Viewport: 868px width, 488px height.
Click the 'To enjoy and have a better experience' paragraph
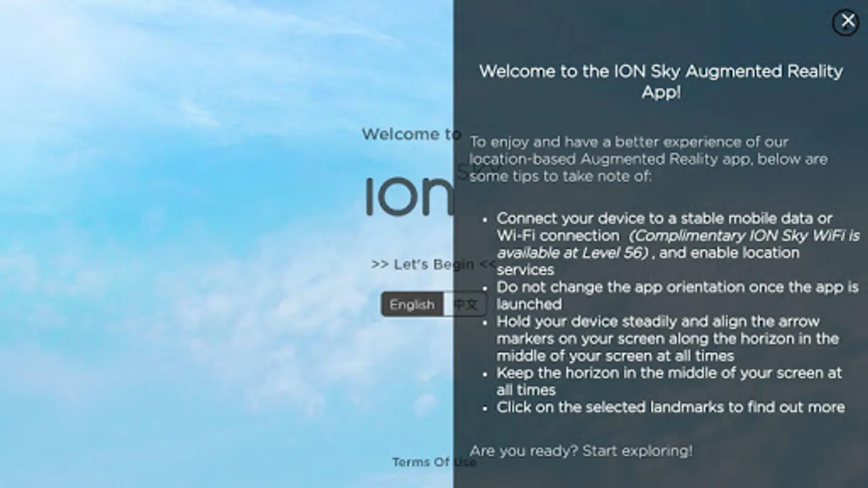(x=649, y=159)
